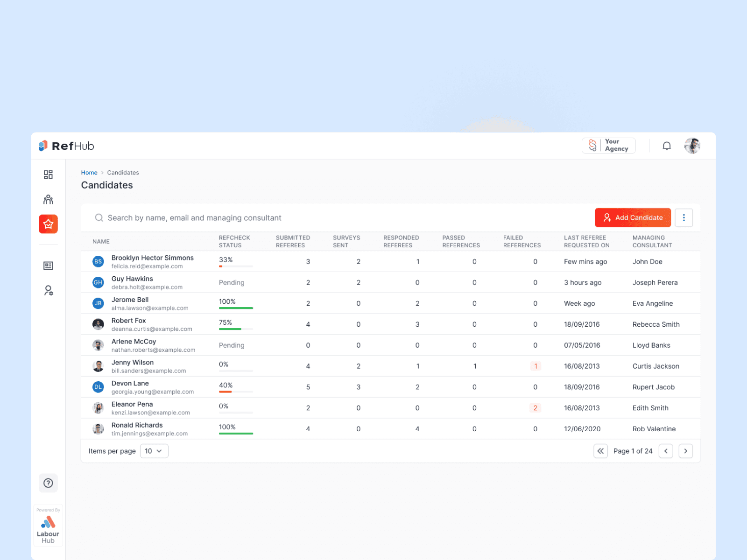Click the 100% progress bar for Jerome Bell
747x560 pixels.
[236, 308]
